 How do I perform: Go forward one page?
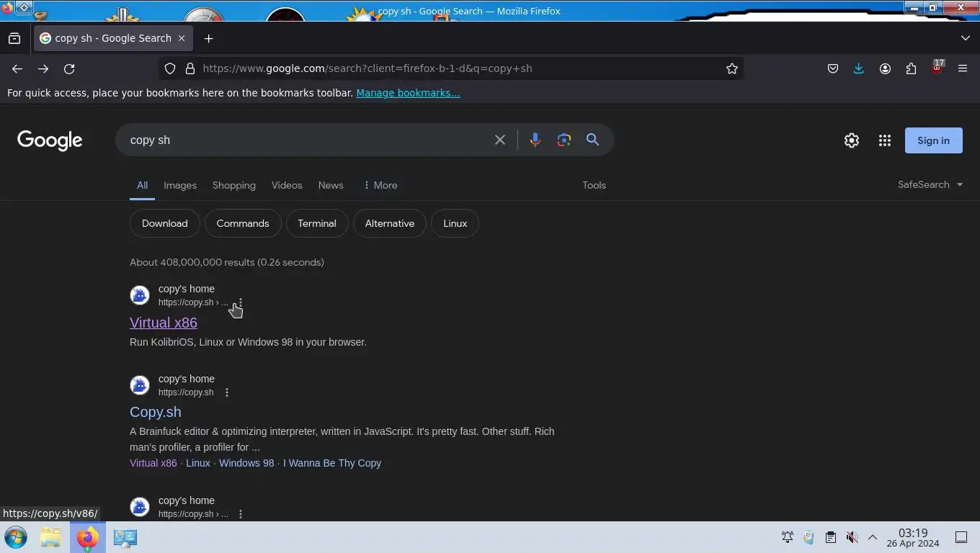point(43,68)
